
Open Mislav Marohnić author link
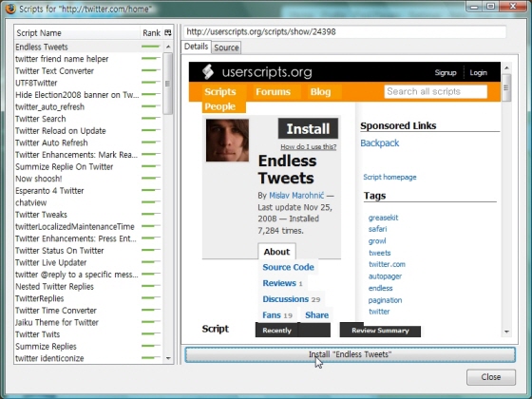click(x=296, y=196)
